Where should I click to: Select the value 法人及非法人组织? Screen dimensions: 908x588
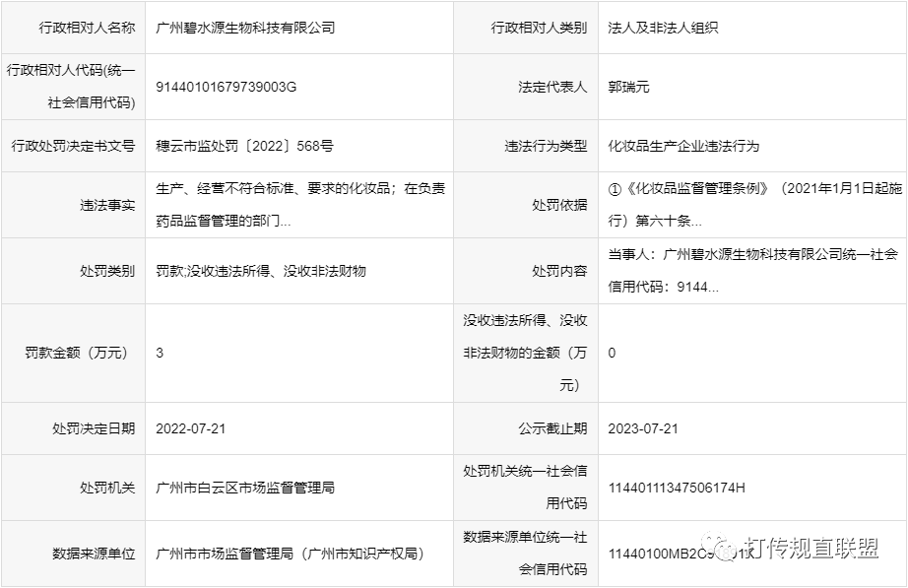pyautogui.click(x=663, y=28)
